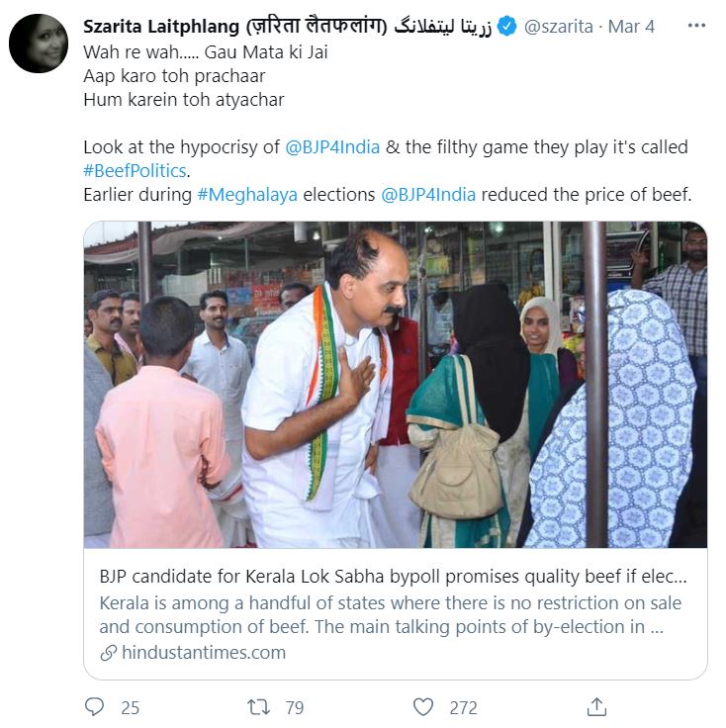Click the reply speech bubble icon
The image size is (726, 728).
coord(95,707)
